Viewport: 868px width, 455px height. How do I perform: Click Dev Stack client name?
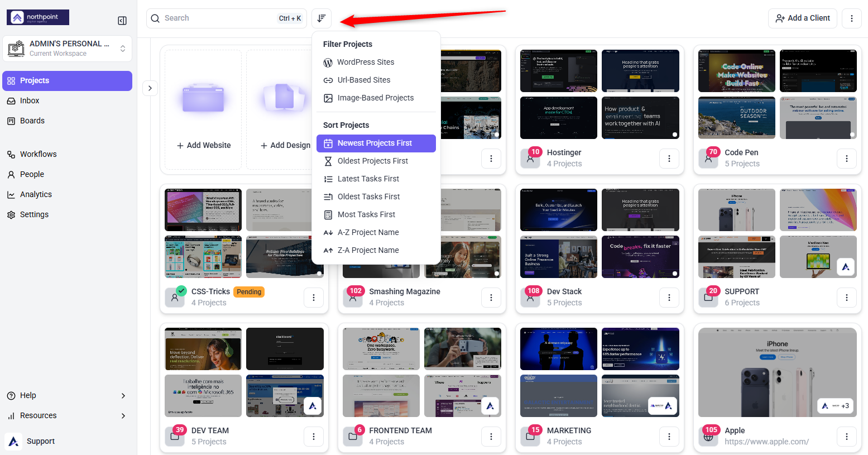[x=564, y=292]
